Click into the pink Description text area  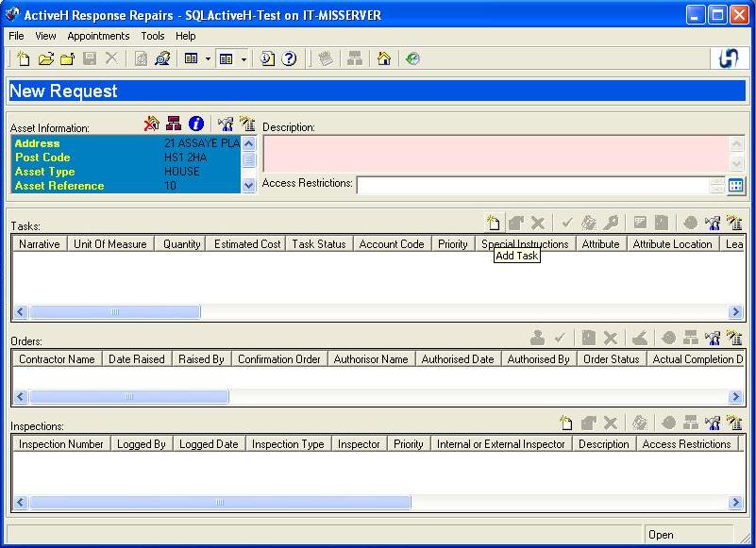496,154
